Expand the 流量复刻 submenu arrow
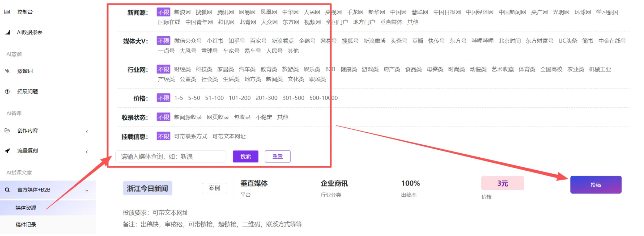The width and height of the screenshot is (644, 236). tap(87, 152)
